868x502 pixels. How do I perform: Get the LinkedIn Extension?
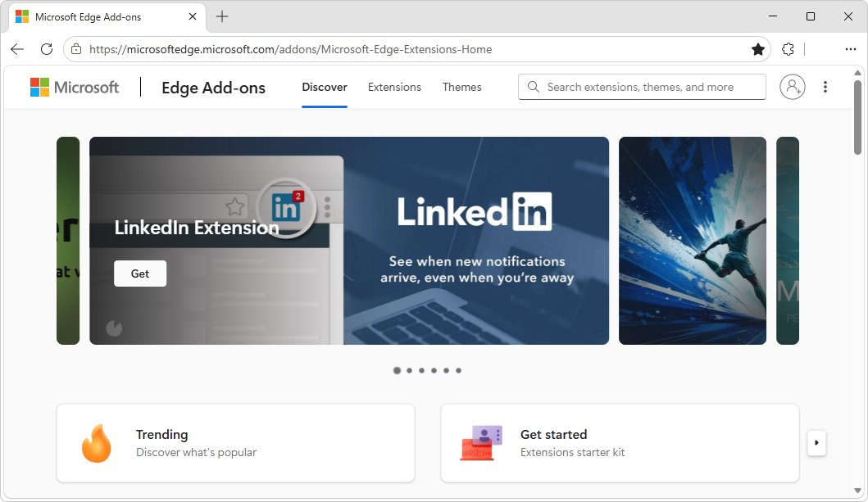(x=140, y=274)
